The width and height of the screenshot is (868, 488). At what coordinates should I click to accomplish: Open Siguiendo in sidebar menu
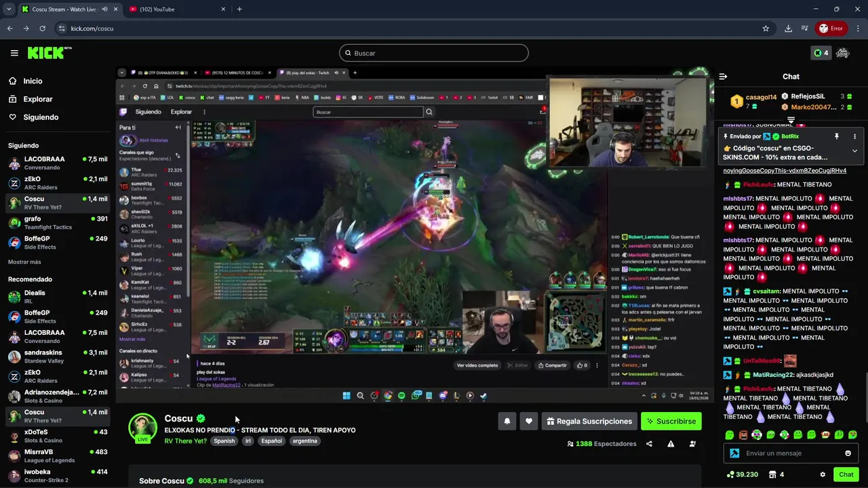41,117
